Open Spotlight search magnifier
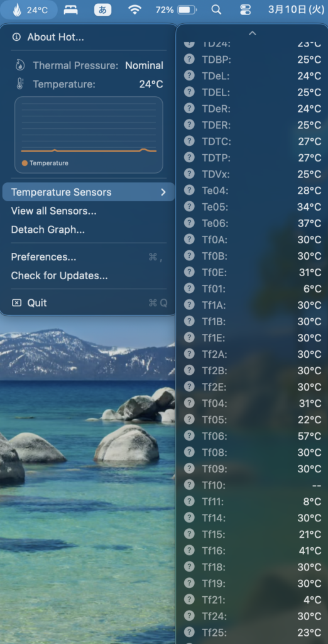Image resolution: width=328 pixels, height=644 pixels. click(x=216, y=10)
